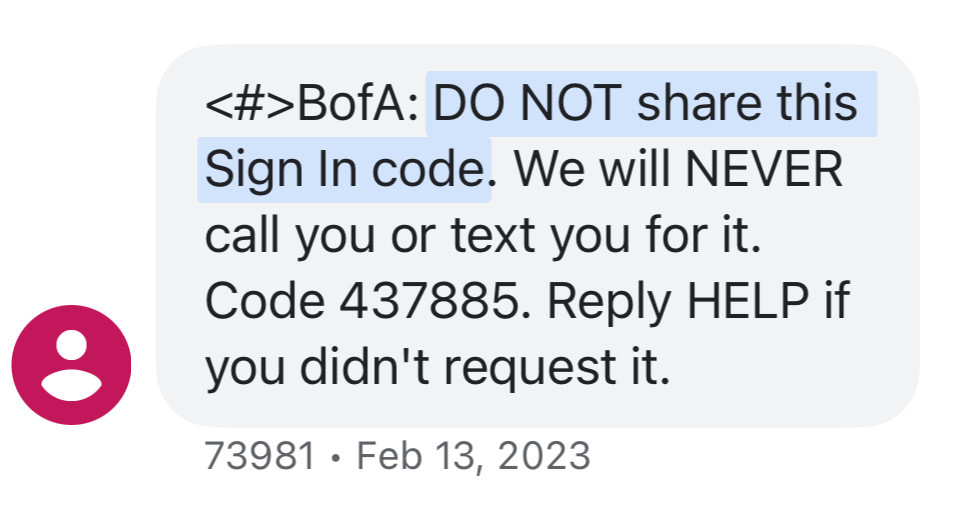Click the "you didn't request it." line

[437, 368]
